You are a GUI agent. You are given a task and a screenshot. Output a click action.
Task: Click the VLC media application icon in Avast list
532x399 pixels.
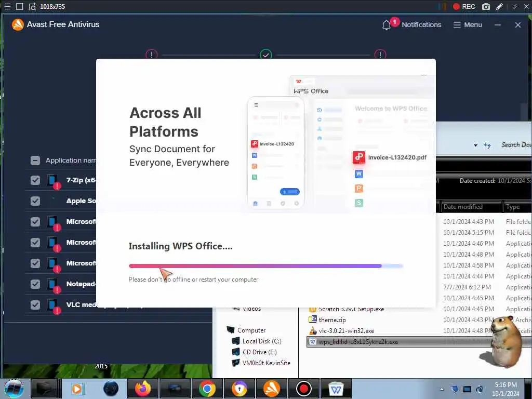54,305
